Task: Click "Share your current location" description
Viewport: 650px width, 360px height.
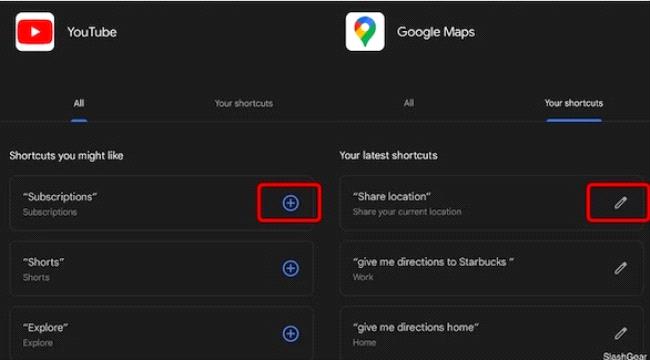Action: pyautogui.click(x=407, y=212)
